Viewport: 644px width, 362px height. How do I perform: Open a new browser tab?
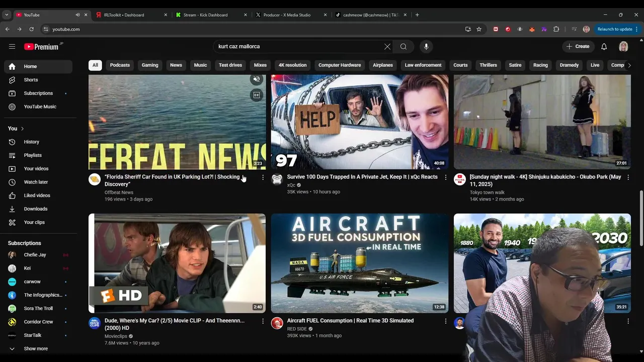pos(417,15)
